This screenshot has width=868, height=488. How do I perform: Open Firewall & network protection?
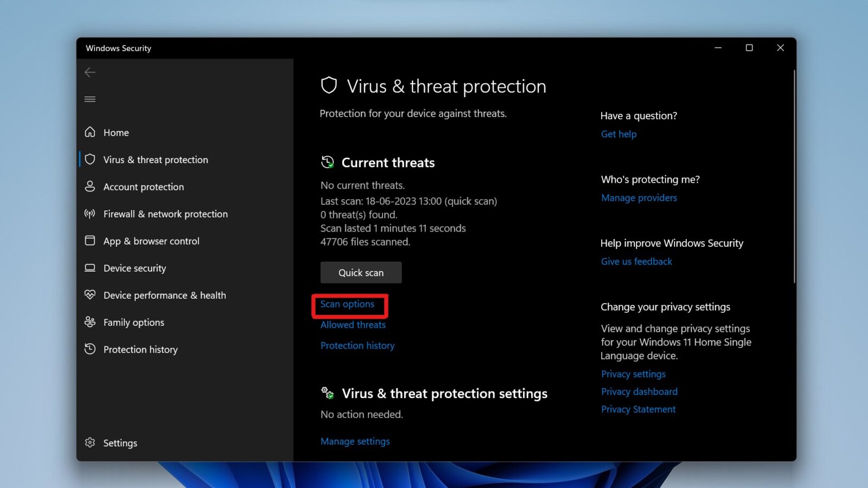tap(165, 214)
